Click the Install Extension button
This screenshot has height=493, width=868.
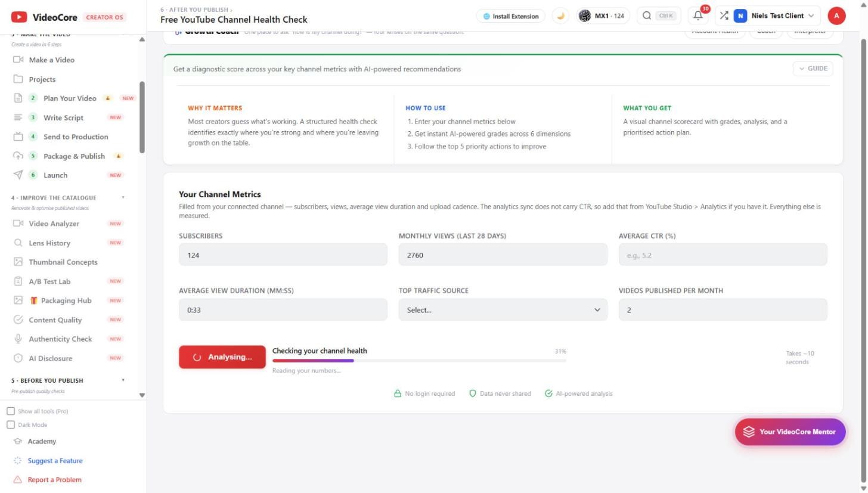click(x=510, y=16)
